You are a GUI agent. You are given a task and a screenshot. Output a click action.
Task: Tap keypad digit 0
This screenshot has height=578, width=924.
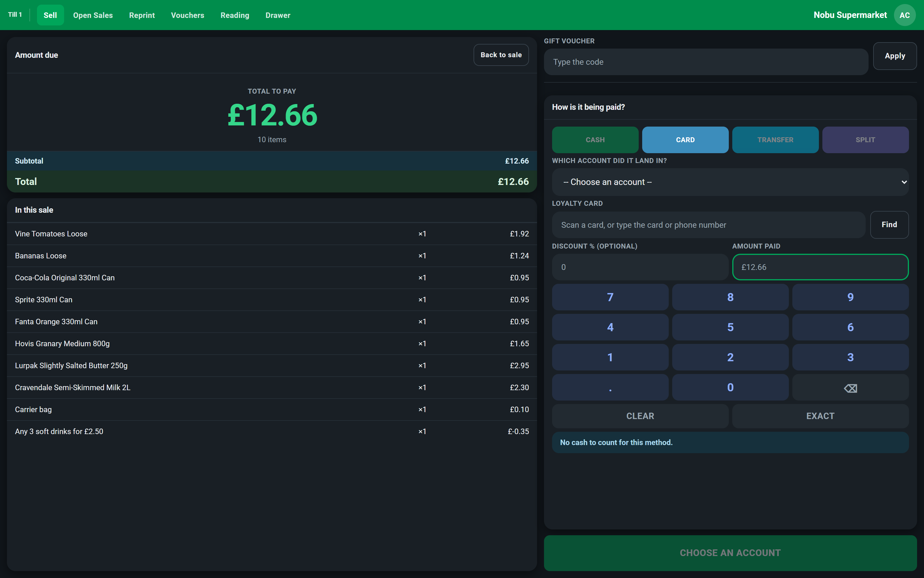click(x=730, y=387)
